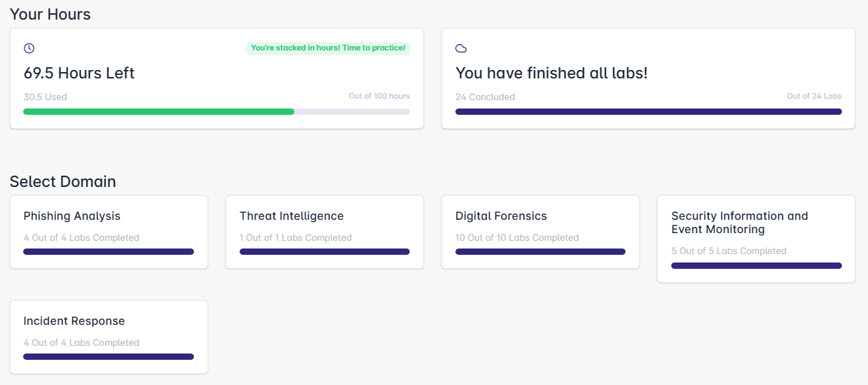
Task: Click the "30.5 Used" label
Action: (46, 97)
